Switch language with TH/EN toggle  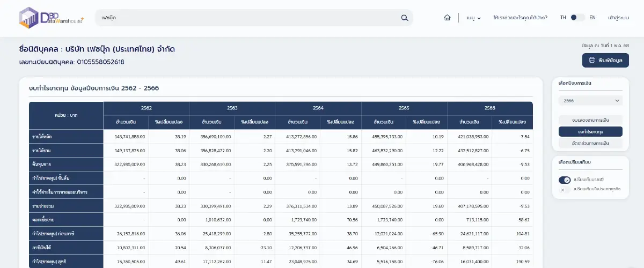[x=577, y=18]
